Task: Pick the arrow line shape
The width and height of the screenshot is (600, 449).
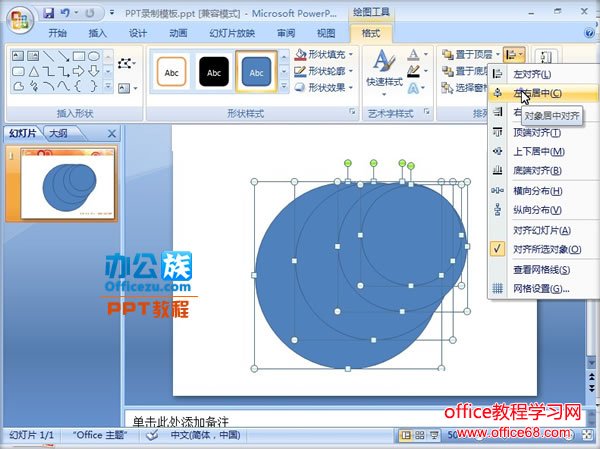Action: point(64,56)
